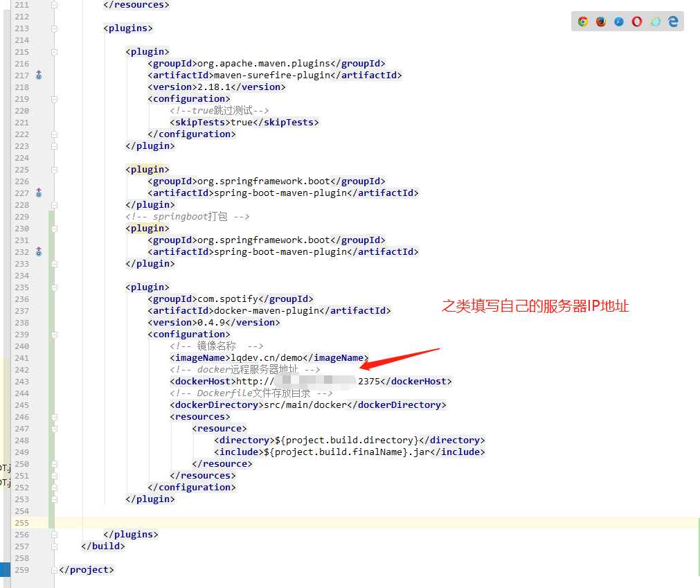Collapse docker plugin block at line 235
The width and height of the screenshot is (700, 588).
click(54, 287)
